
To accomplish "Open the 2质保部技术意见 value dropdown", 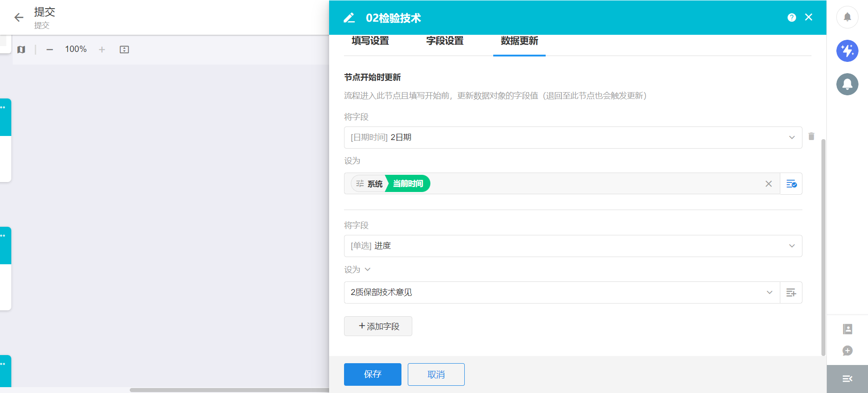I will (769, 293).
